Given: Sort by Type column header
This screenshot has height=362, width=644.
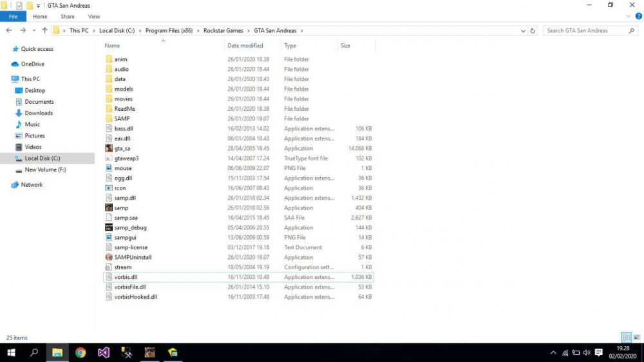Looking at the screenshot, I should [290, 46].
